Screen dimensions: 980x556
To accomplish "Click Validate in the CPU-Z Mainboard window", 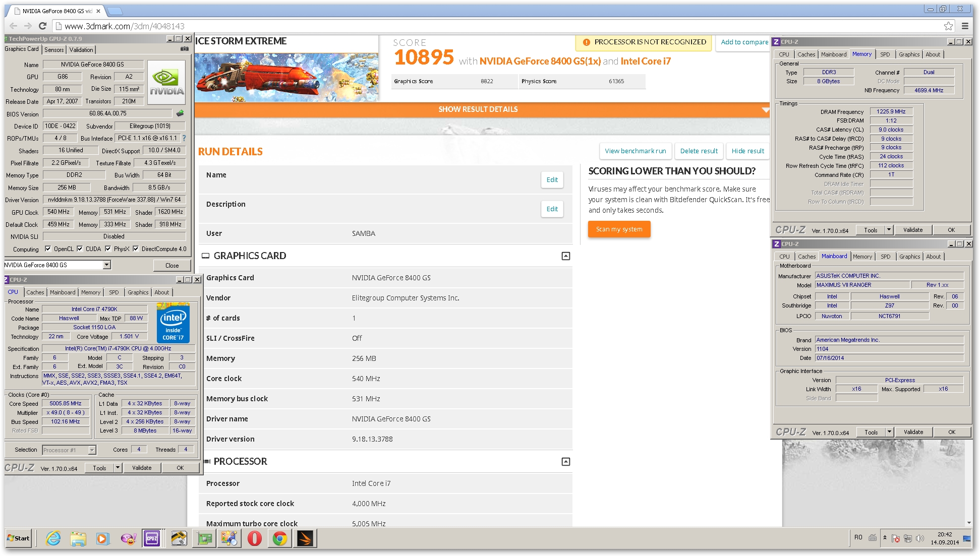I will 913,432.
